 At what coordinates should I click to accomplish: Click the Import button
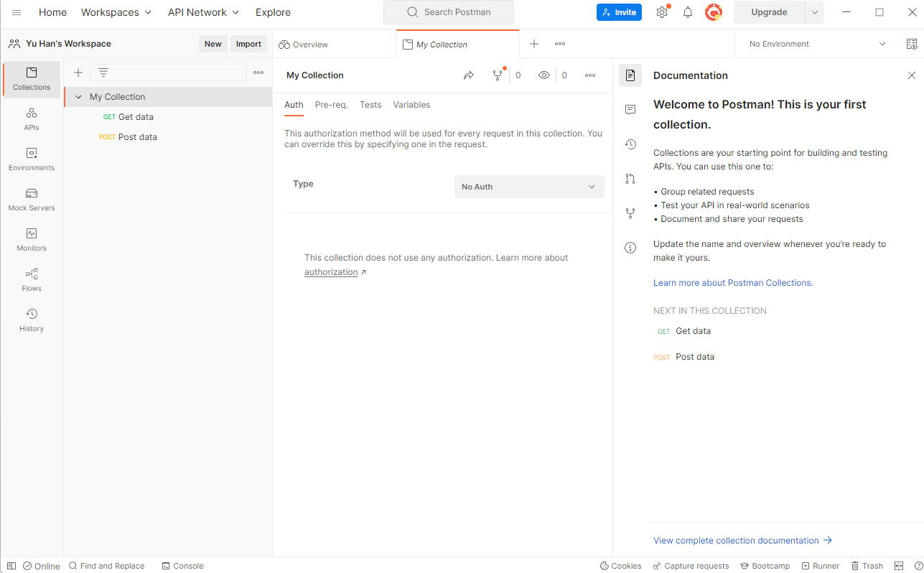[x=248, y=44]
